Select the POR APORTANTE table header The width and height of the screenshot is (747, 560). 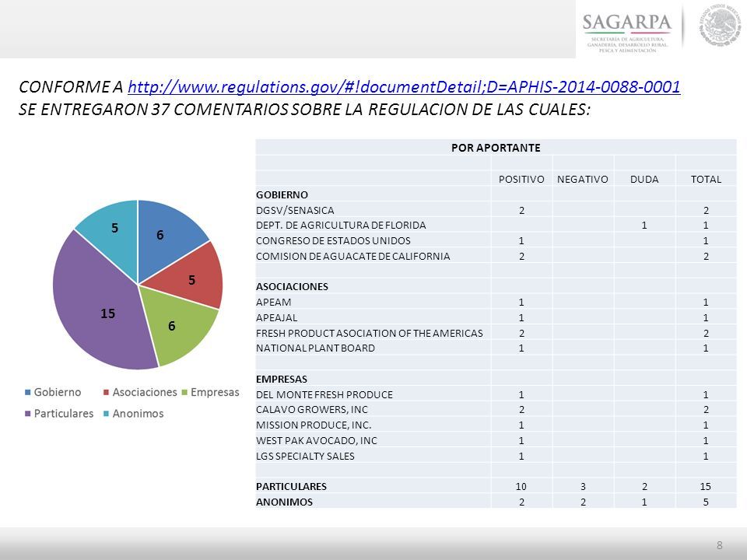tap(496, 148)
